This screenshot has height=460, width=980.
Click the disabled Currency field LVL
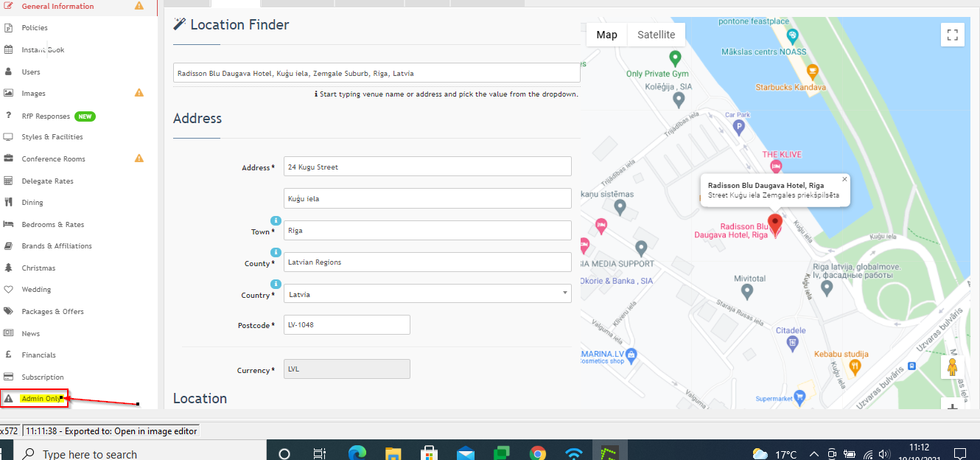click(347, 369)
